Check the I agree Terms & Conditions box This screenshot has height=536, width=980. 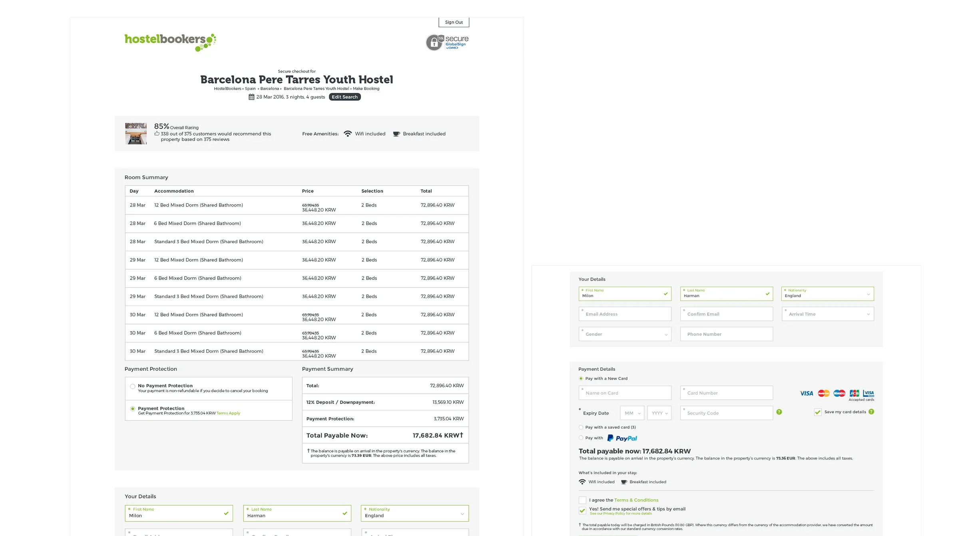click(x=582, y=500)
